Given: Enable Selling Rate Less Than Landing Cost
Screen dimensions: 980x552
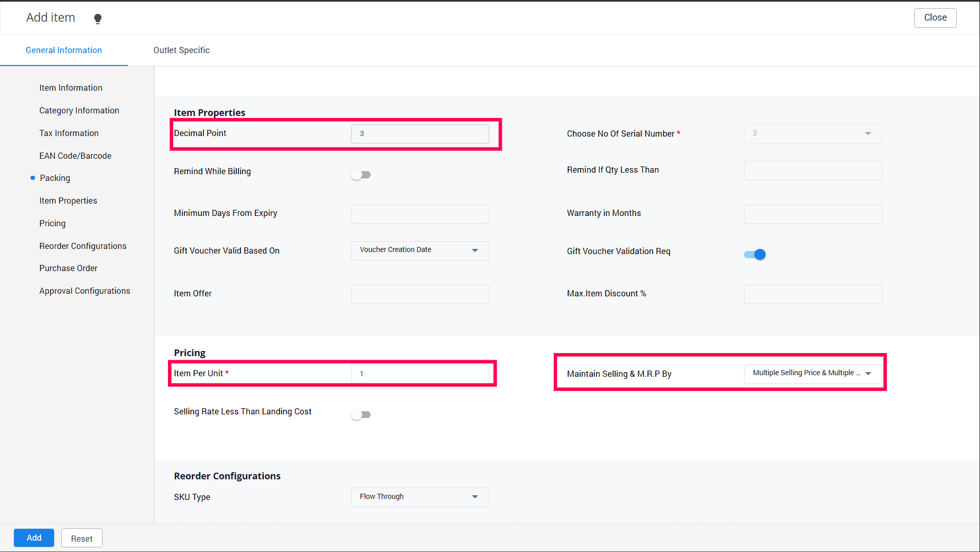Looking at the screenshot, I should [x=361, y=415].
